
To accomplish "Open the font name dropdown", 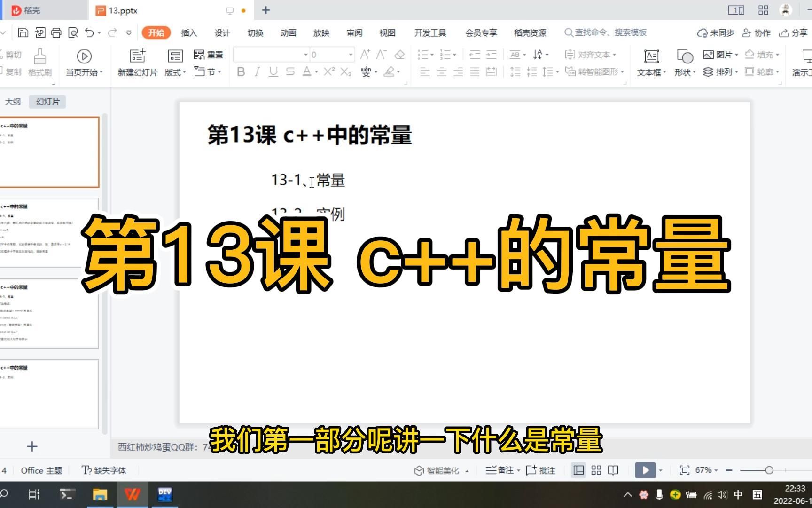I will click(306, 55).
